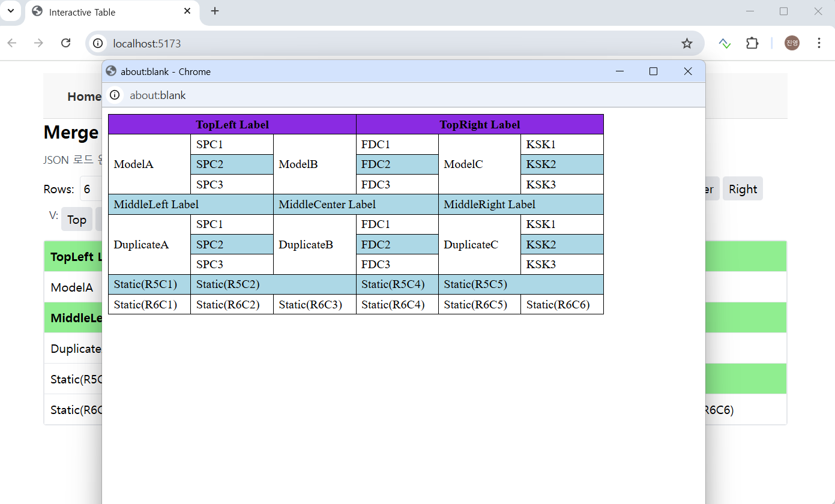This screenshot has height=504, width=835.
Task: Click the green extension icon in toolbar
Action: click(725, 43)
